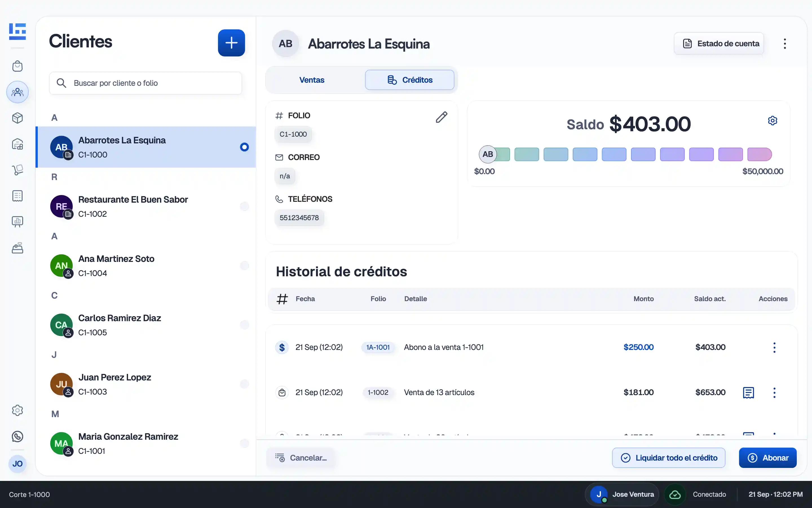View receipt icon for Venta de 13 artículos
The image size is (812, 508).
(749, 392)
